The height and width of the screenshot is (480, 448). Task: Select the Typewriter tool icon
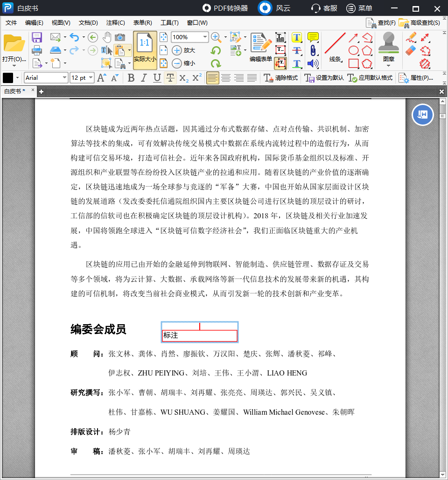point(280,37)
